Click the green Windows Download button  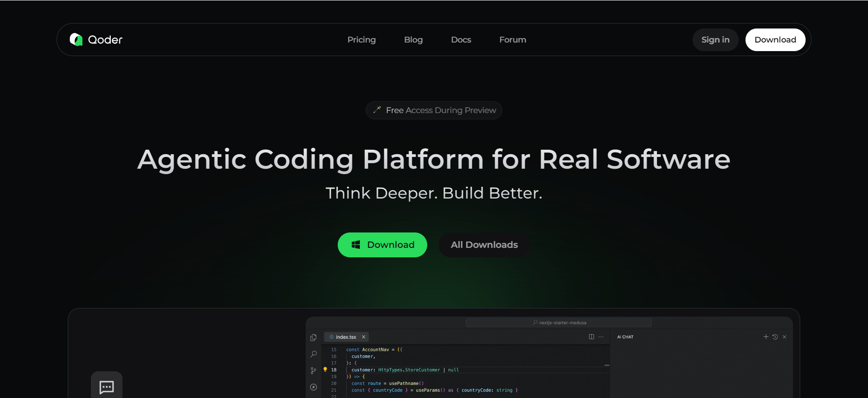point(382,245)
